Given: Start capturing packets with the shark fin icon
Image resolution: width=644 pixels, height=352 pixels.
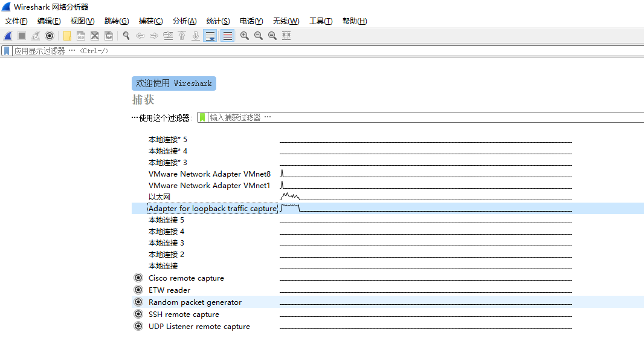Looking at the screenshot, I should tap(7, 36).
